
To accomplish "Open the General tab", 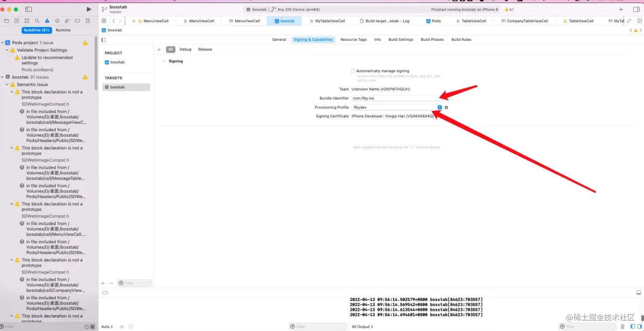I will pos(279,39).
